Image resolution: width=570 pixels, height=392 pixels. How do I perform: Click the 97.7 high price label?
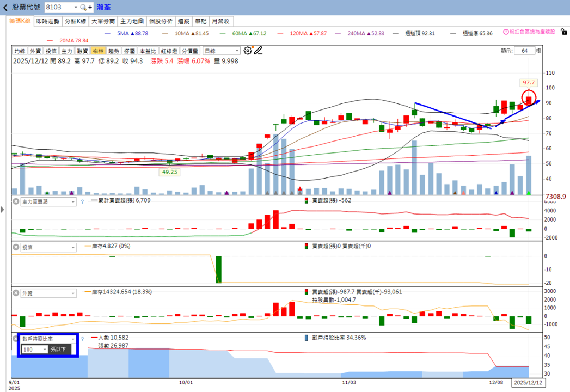(x=529, y=83)
